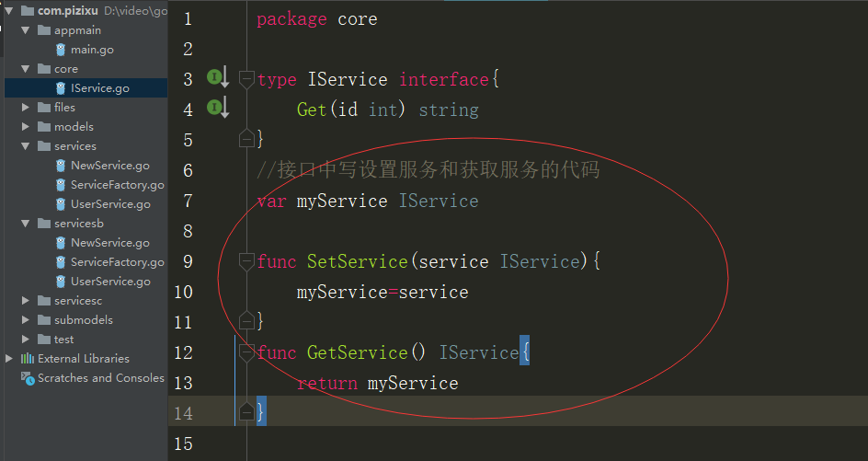The width and height of the screenshot is (868, 461).
Task: Expand the files folder
Action: click(x=26, y=107)
